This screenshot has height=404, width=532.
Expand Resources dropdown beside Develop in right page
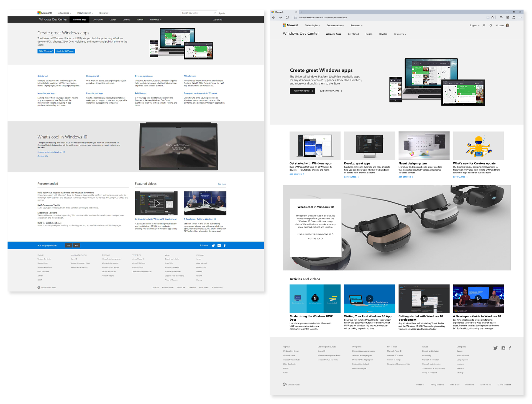coord(400,34)
